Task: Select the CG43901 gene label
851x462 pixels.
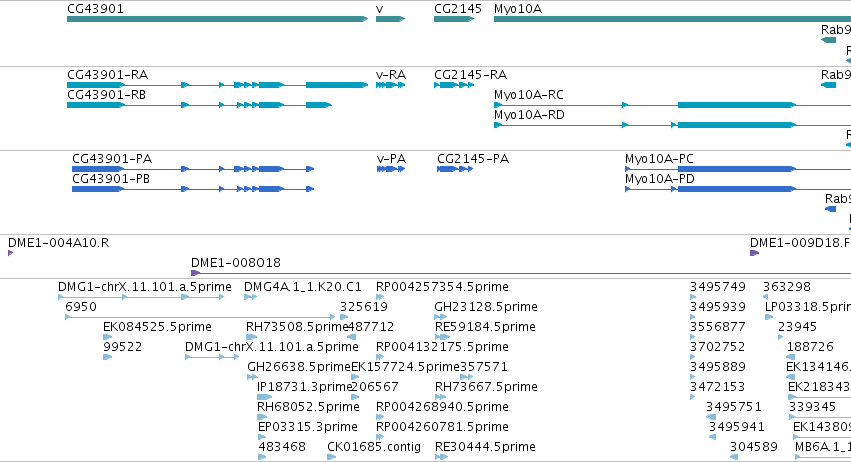Action: coord(96,9)
